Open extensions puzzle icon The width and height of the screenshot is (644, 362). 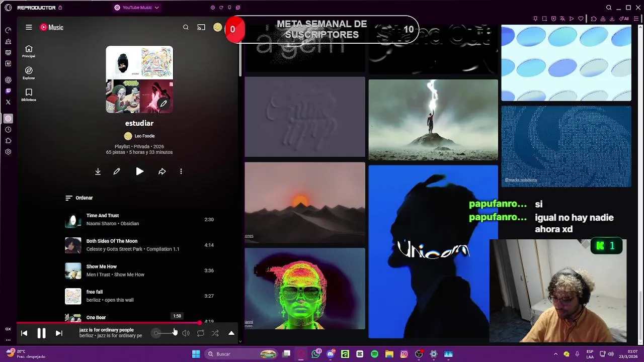click(594, 19)
